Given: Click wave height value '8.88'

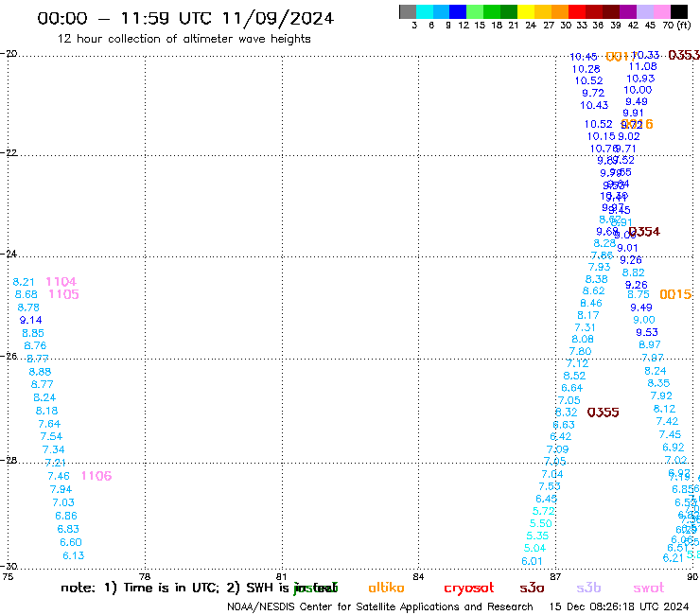Looking at the screenshot, I should 40,372.
